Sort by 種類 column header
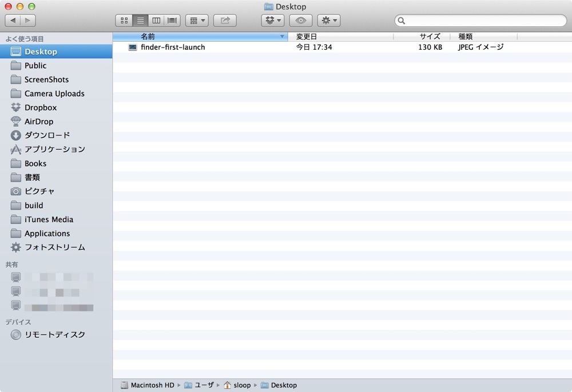Image resolution: width=572 pixels, height=392 pixels. (x=484, y=37)
